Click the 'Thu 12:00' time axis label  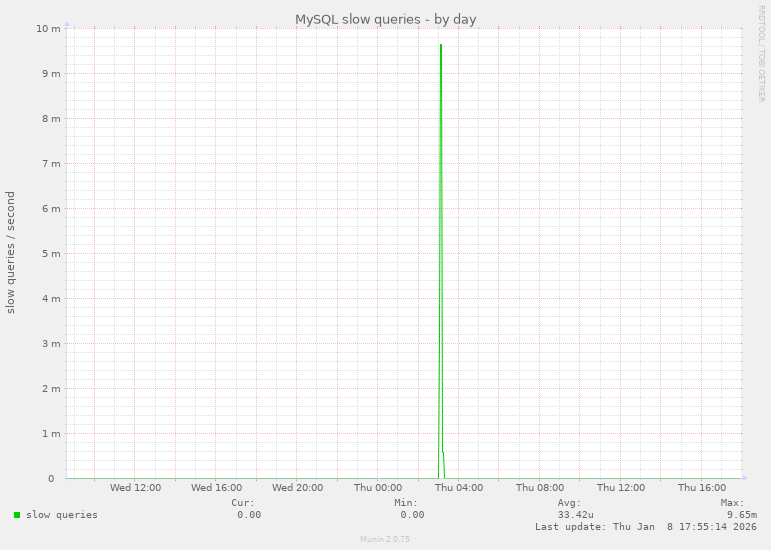[621, 488]
